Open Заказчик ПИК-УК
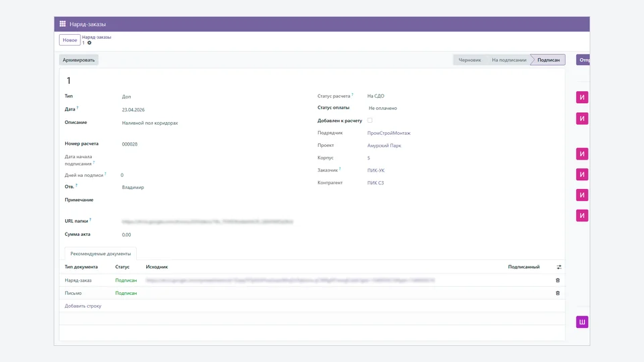 [376, 170]
